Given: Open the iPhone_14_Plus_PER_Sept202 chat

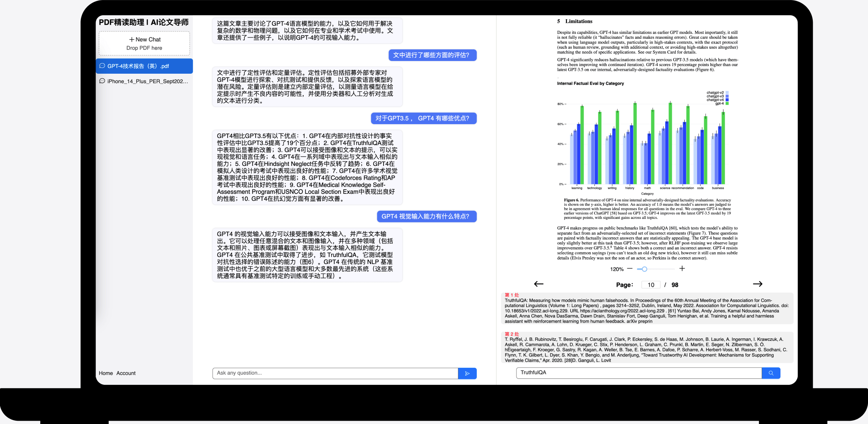Looking at the screenshot, I should point(147,81).
